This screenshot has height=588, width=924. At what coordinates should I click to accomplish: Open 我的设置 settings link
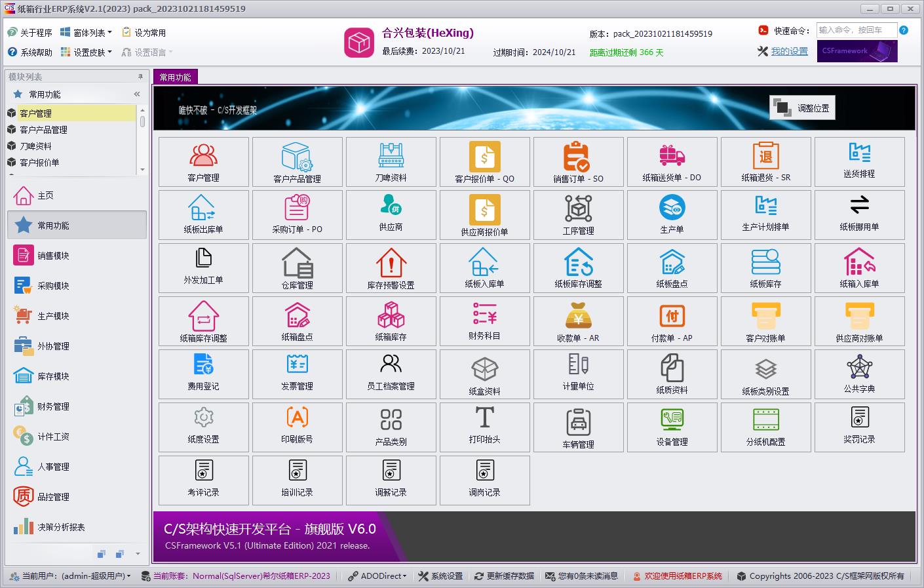coord(788,50)
